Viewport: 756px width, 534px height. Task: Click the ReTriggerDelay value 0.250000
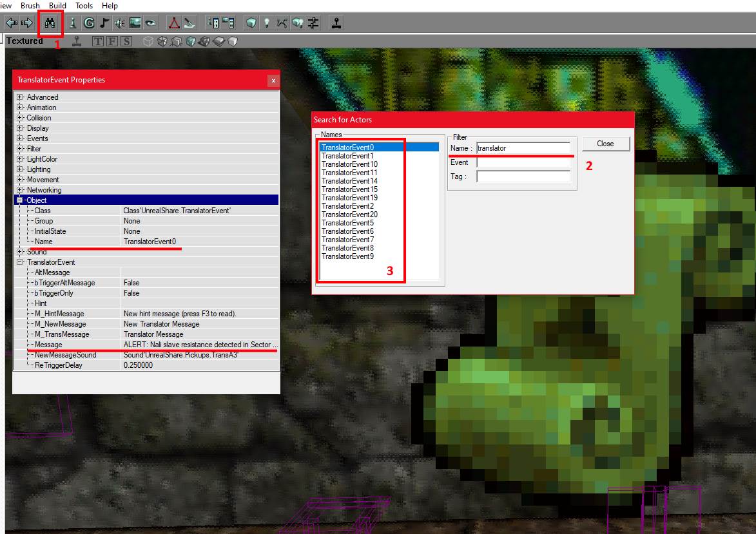(139, 365)
